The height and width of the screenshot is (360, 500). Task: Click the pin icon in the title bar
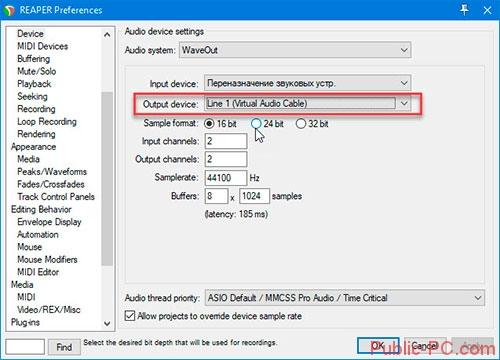pos(464,10)
